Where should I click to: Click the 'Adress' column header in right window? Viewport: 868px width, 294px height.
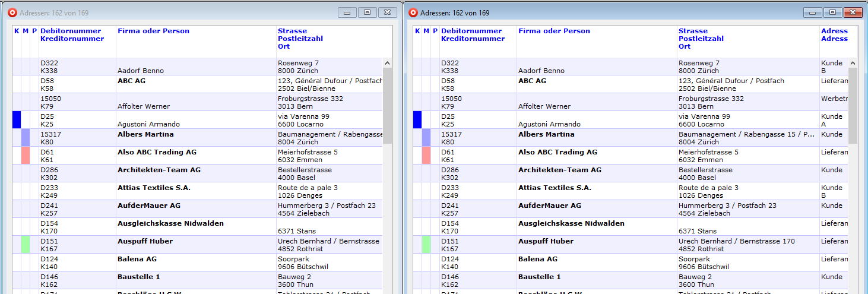(834, 31)
